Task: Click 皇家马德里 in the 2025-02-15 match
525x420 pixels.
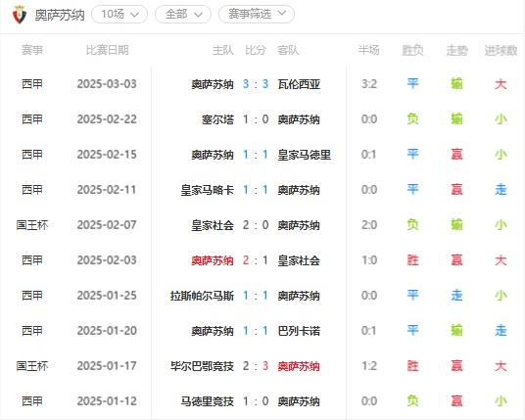Action: pos(305,155)
